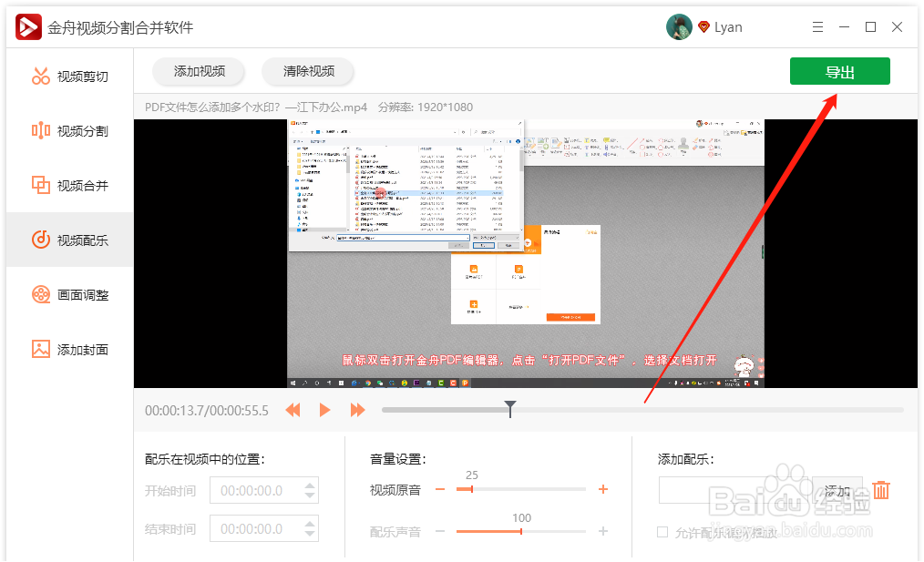Select the 视频配乐 tab

coord(69,240)
